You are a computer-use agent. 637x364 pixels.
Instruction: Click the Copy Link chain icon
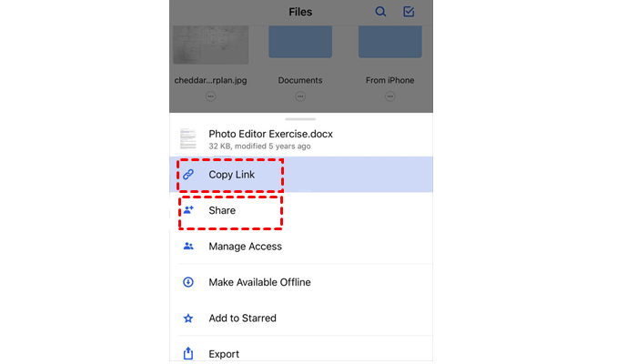[188, 174]
